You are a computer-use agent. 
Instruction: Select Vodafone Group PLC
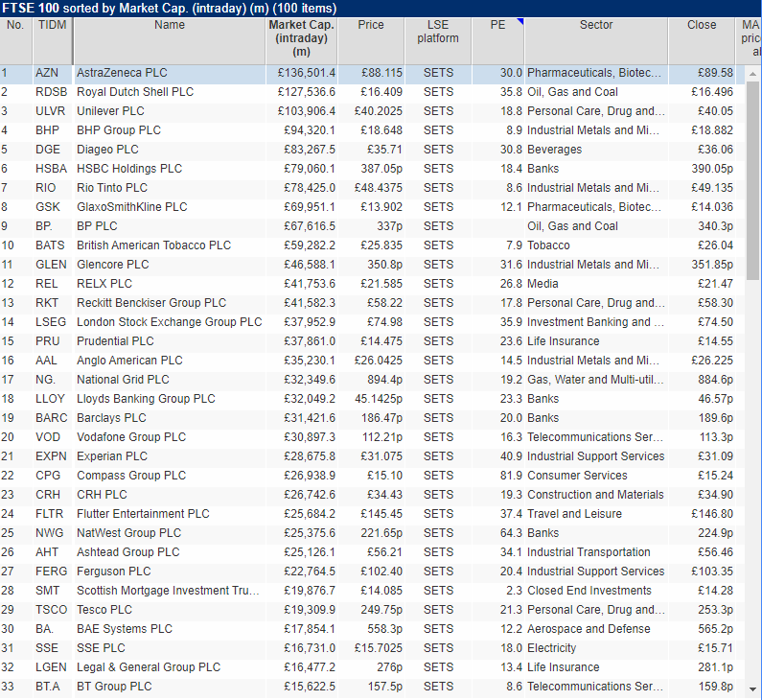[x=131, y=437]
